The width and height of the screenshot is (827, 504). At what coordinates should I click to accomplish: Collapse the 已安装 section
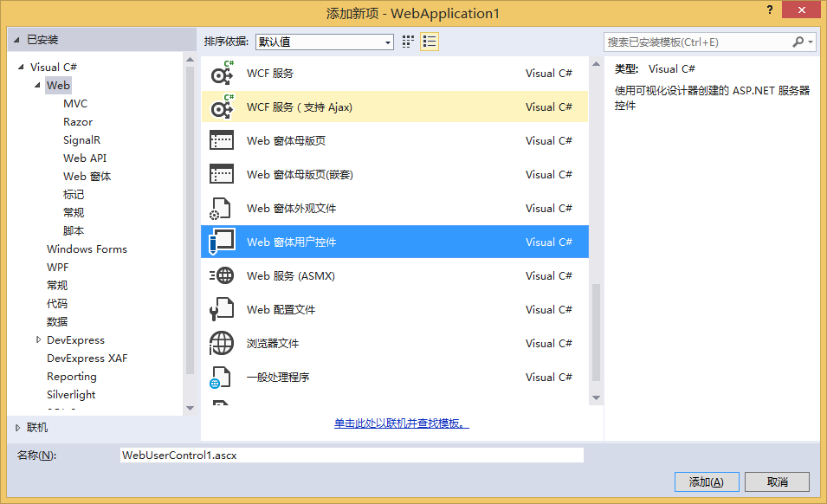[16, 40]
